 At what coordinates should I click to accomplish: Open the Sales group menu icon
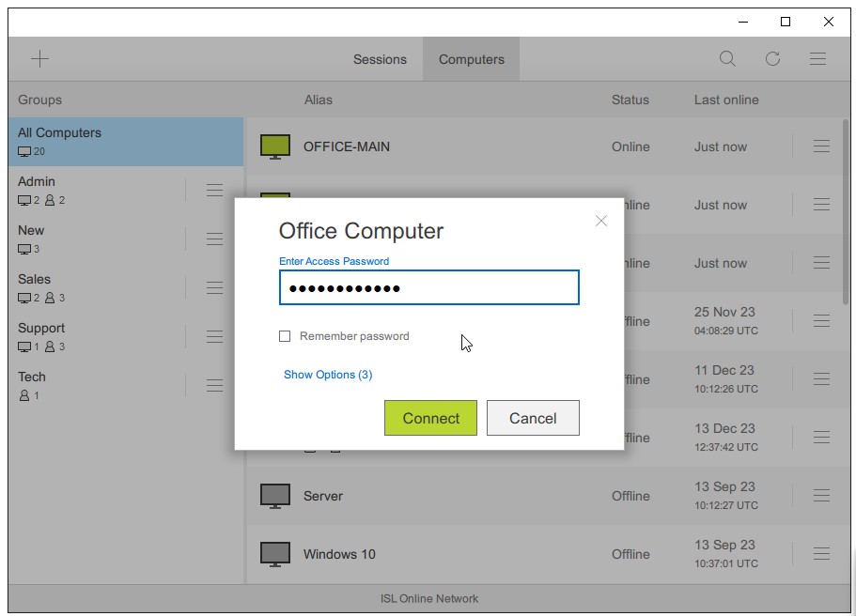click(214, 288)
